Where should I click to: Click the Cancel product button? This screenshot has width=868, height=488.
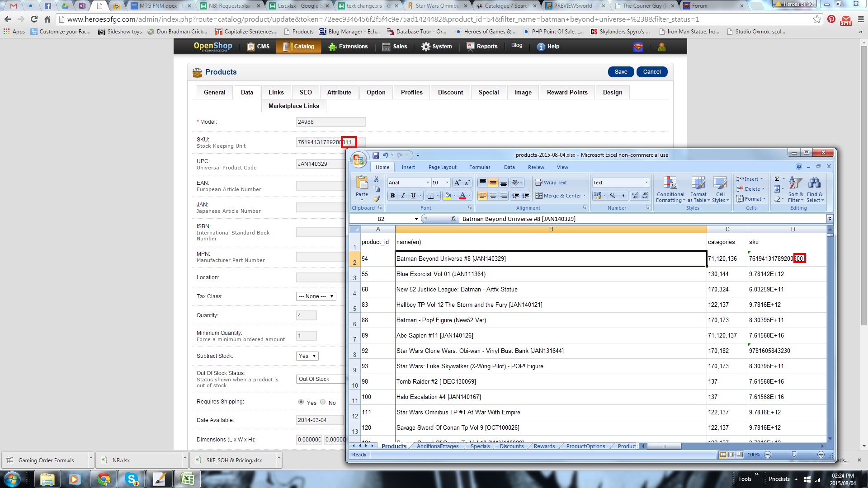651,72
